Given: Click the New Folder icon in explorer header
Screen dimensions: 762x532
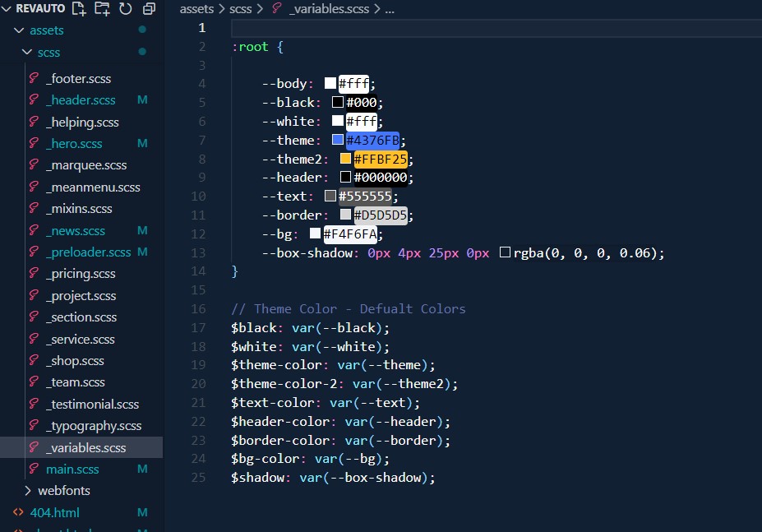Looking at the screenshot, I should click(x=102, y=9).
